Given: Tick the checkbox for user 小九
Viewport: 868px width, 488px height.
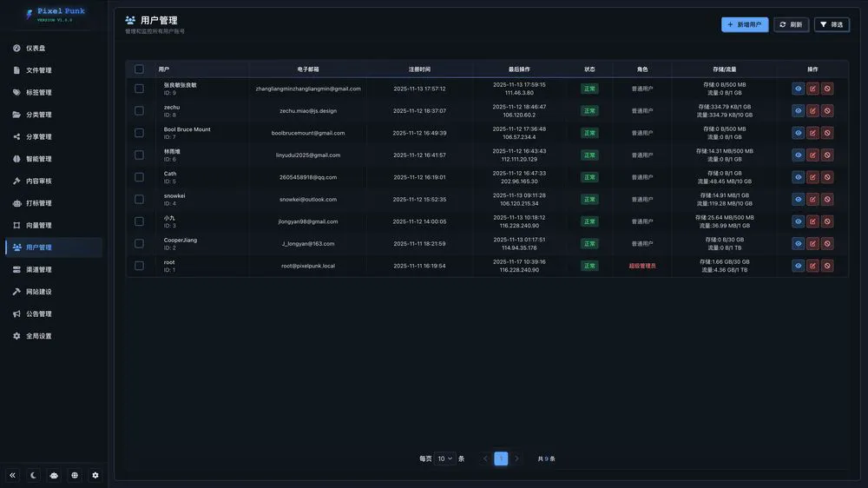Looking at the screenshot, I should 139,221.
